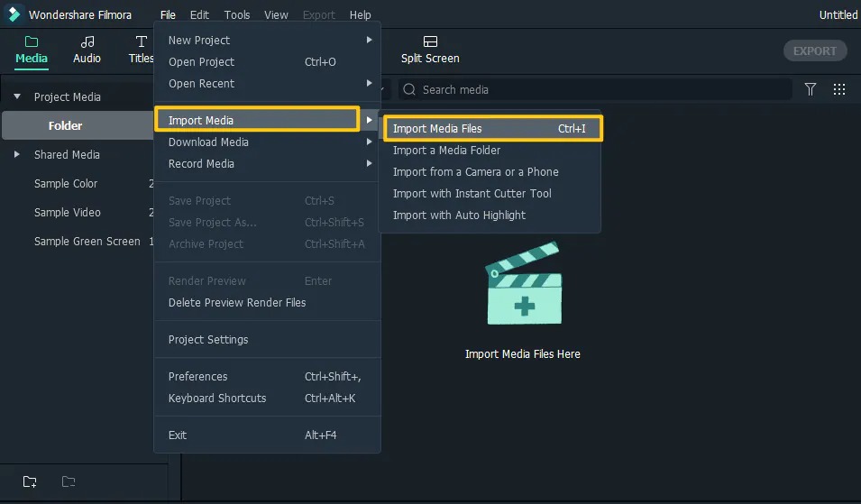Click the add new folder icon
This screenshot has height=504, width=861.
point(30,481)
